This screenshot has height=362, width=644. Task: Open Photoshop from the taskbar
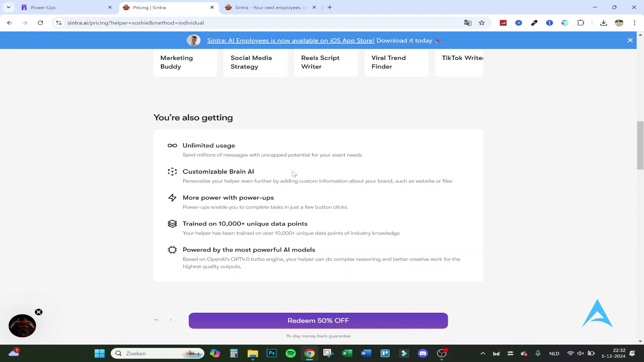click(x=272, y=353)
